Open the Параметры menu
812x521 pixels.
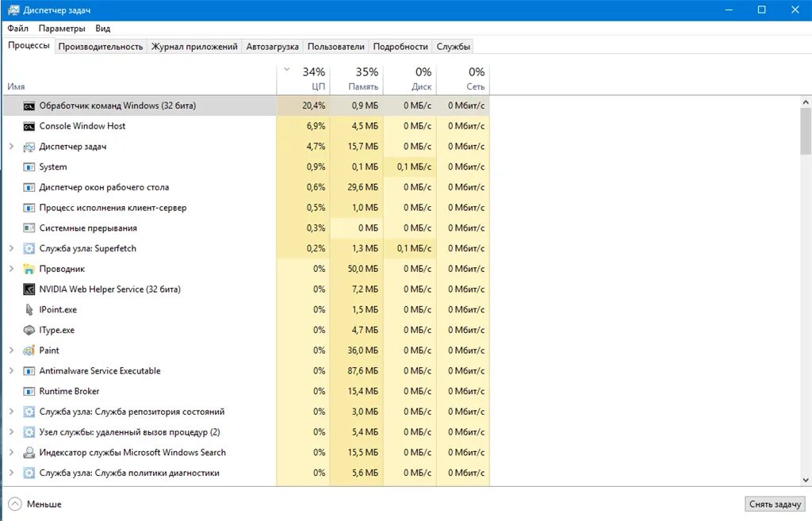(62, 29)
